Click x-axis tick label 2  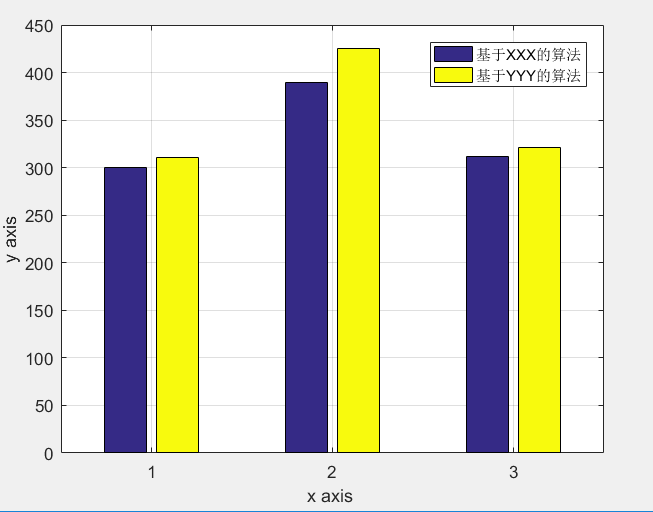[x=332, y=472]
